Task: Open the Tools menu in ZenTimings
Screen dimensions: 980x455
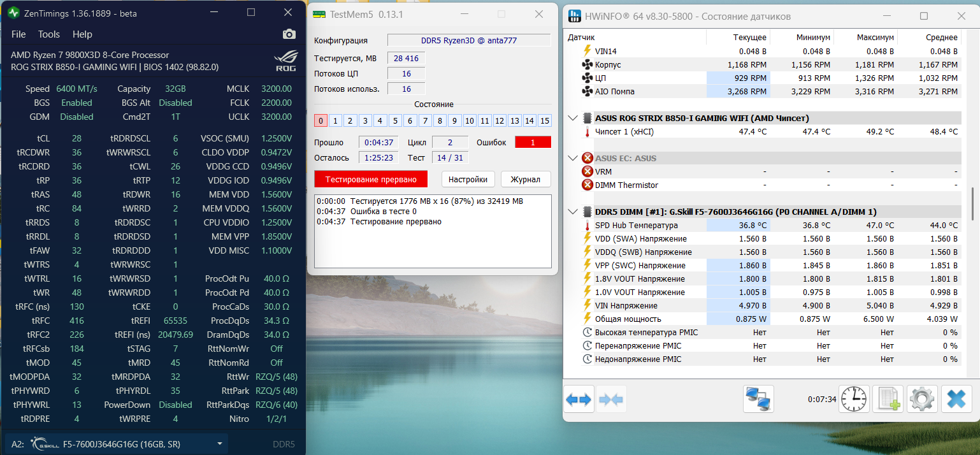Action: point(49,34)
